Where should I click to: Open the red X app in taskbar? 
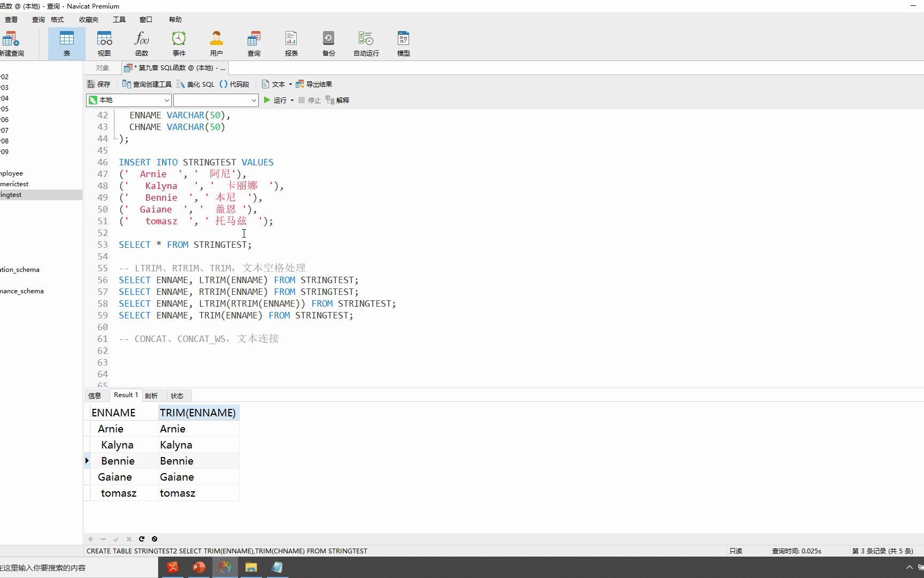(x=173, y=567)
